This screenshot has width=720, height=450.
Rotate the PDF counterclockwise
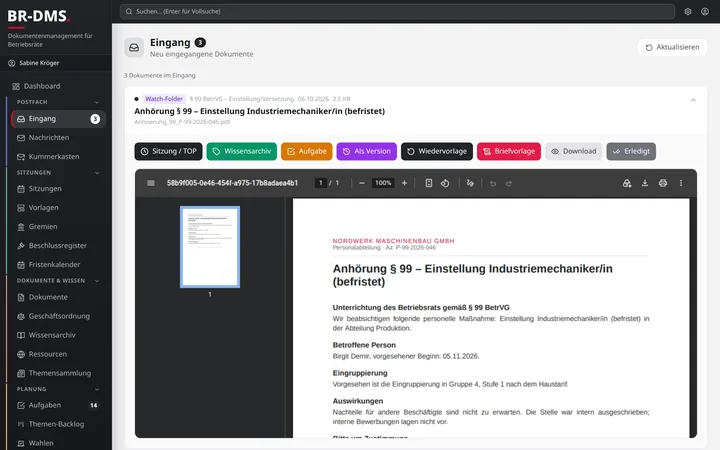(445, 183)
